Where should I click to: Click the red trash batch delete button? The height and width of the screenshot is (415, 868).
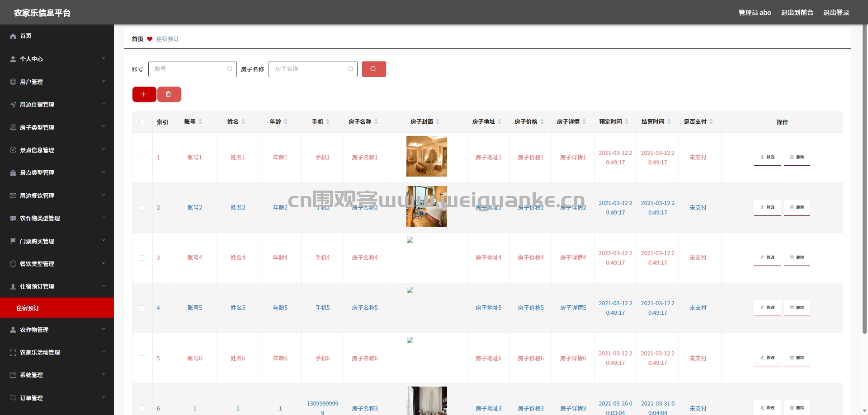point(169,94)
